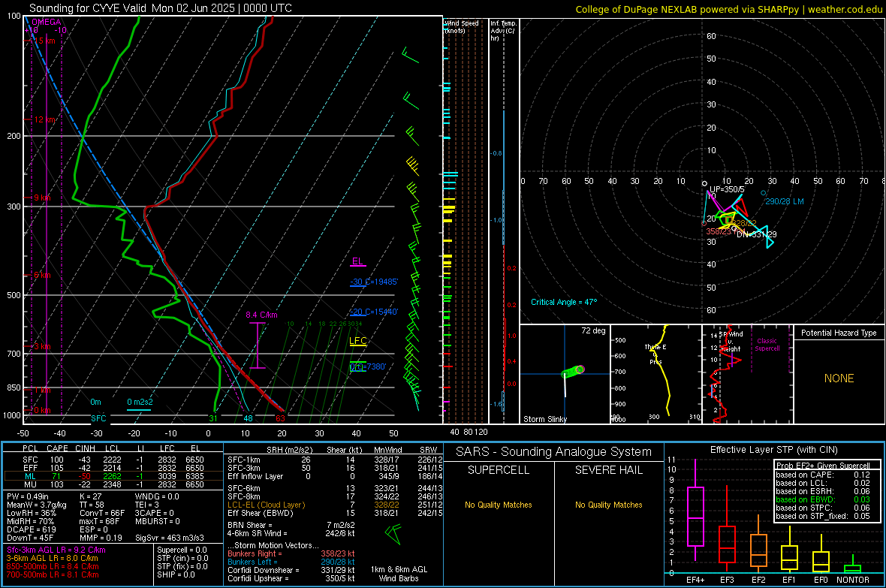This screenshot has width=886, height=588.
Task: Click the OMEGA label on the skew-T
Action: (46, 22)
